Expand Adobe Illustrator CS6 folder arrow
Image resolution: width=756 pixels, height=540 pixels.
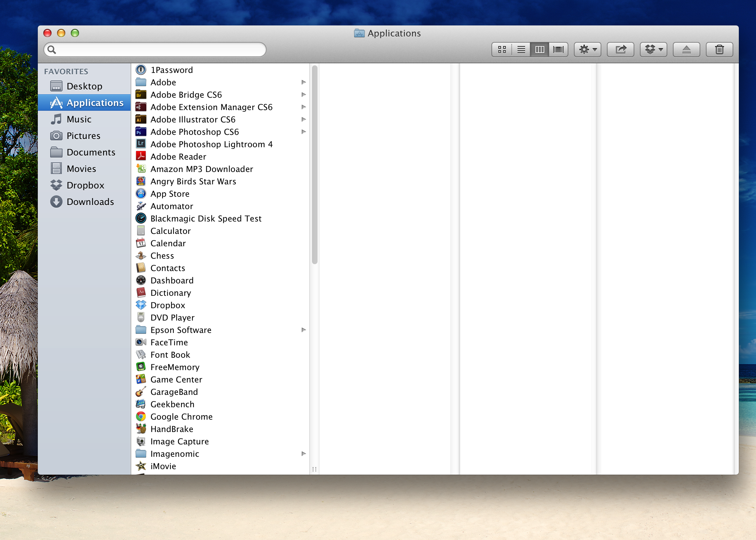pos(303,119)
